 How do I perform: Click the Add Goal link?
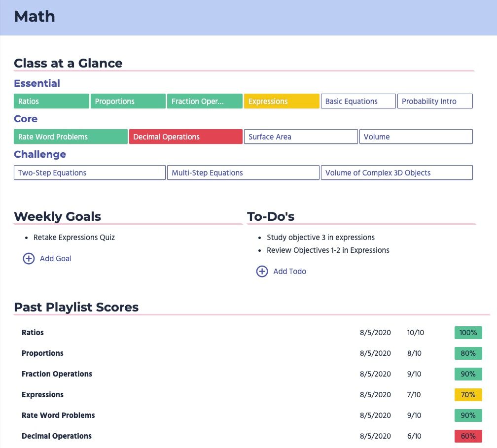coord(55,259)
